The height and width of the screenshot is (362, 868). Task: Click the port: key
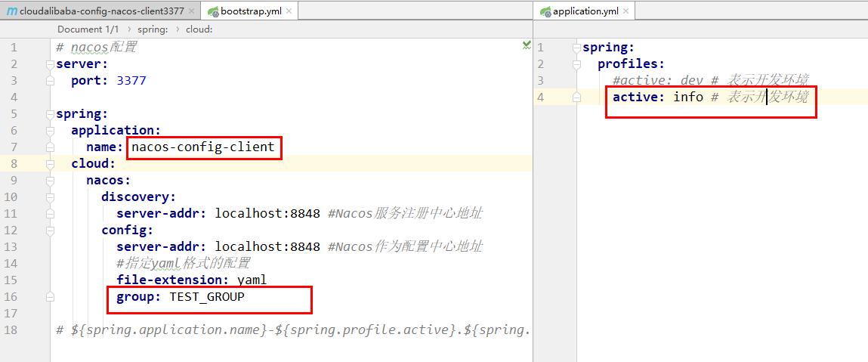[90, 81]
